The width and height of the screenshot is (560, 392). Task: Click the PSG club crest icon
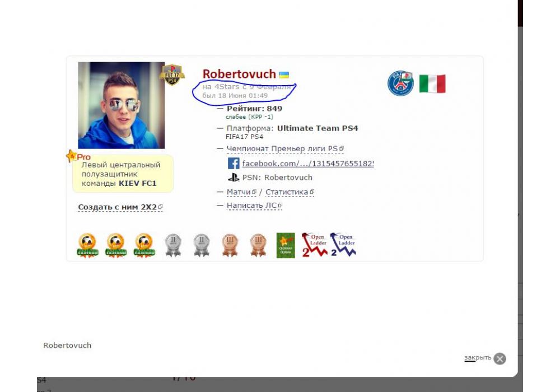point(400,83)
